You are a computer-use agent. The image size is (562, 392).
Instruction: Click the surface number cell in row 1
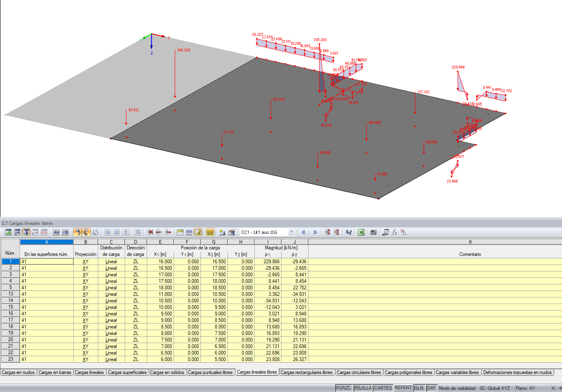coord(46,262)
